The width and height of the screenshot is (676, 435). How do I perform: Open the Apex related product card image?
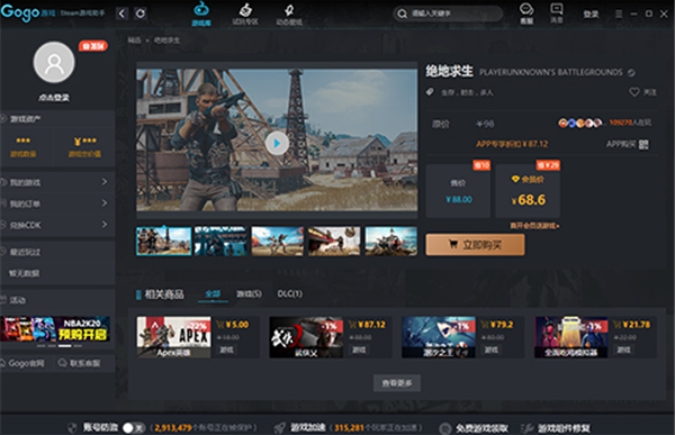174,337
